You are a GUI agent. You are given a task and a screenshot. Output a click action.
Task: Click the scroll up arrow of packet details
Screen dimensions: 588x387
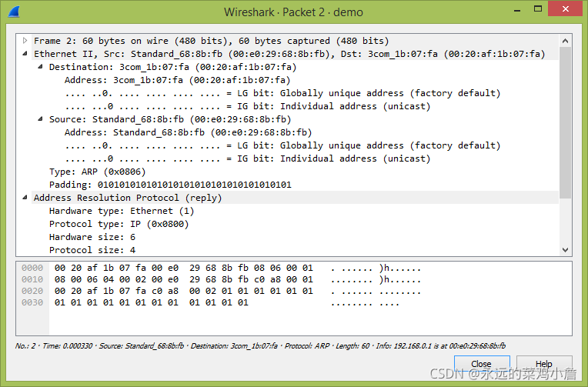point(565,41)
